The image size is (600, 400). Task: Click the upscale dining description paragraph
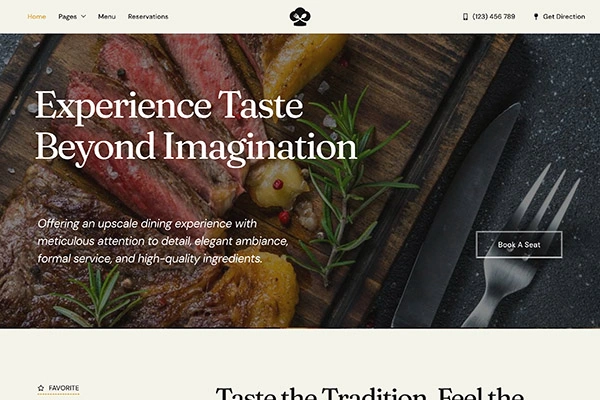click(163, 241)
